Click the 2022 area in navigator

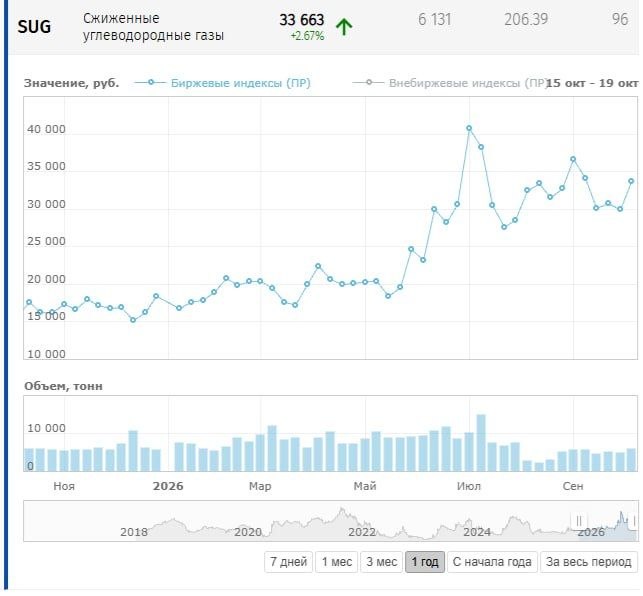362,532
